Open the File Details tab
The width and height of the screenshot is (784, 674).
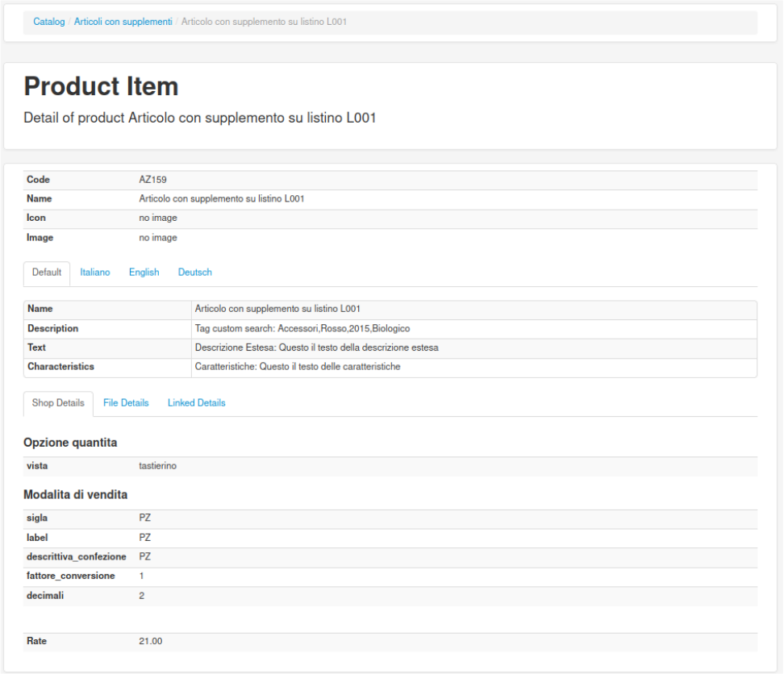click(x=126, y=402)
